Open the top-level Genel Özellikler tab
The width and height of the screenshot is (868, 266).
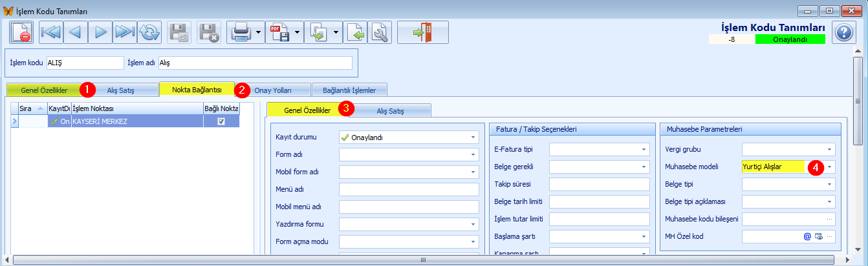[x=44, y=89]
